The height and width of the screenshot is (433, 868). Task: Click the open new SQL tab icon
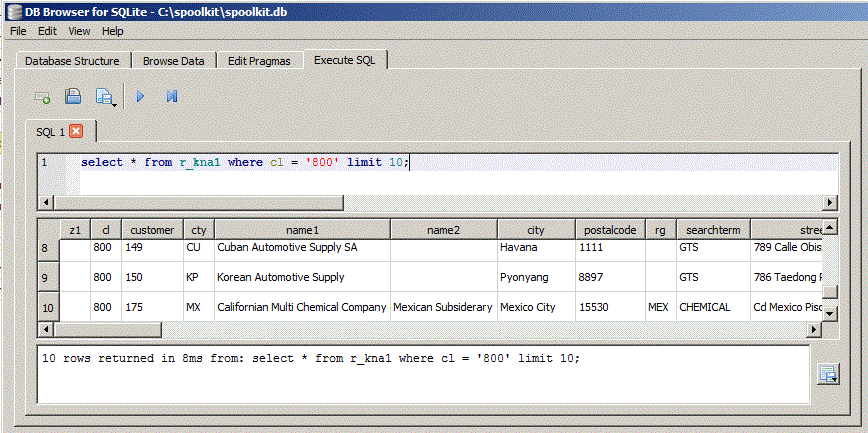pyautogui.click(x=43, y=97)
